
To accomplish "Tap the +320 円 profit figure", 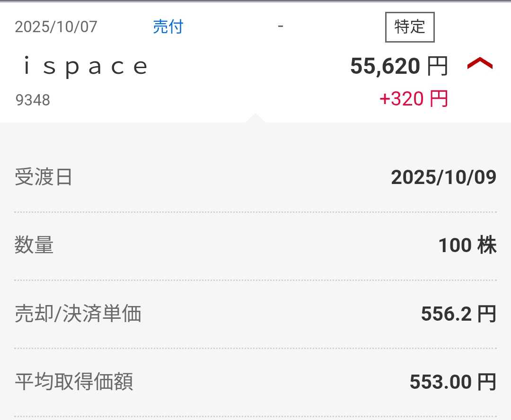I will [414, 99].
